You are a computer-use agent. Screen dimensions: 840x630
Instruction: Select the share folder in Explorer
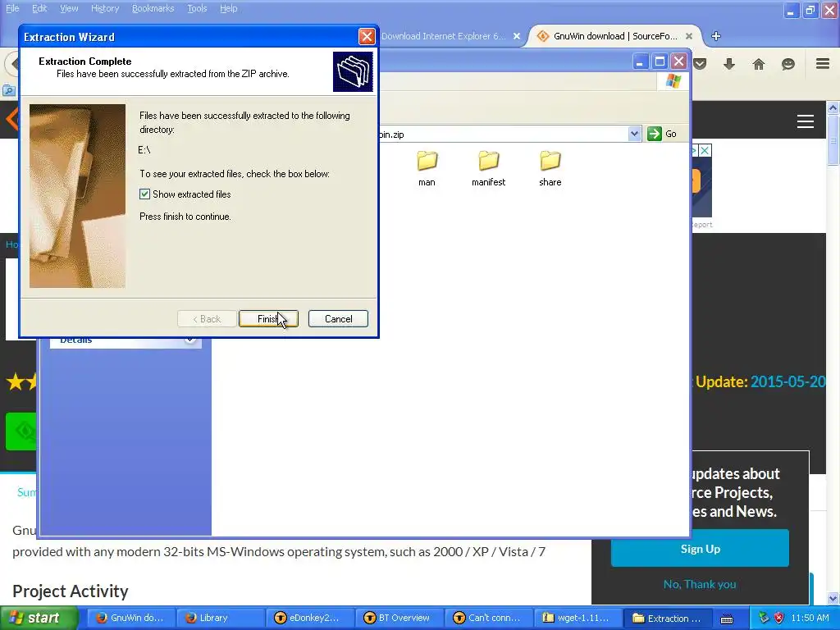click(550, 168)
